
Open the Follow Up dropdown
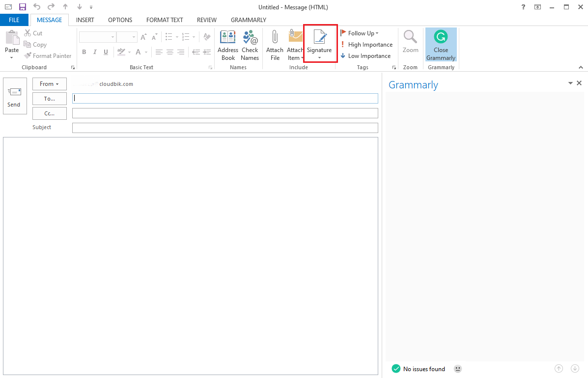click(361, 33)
